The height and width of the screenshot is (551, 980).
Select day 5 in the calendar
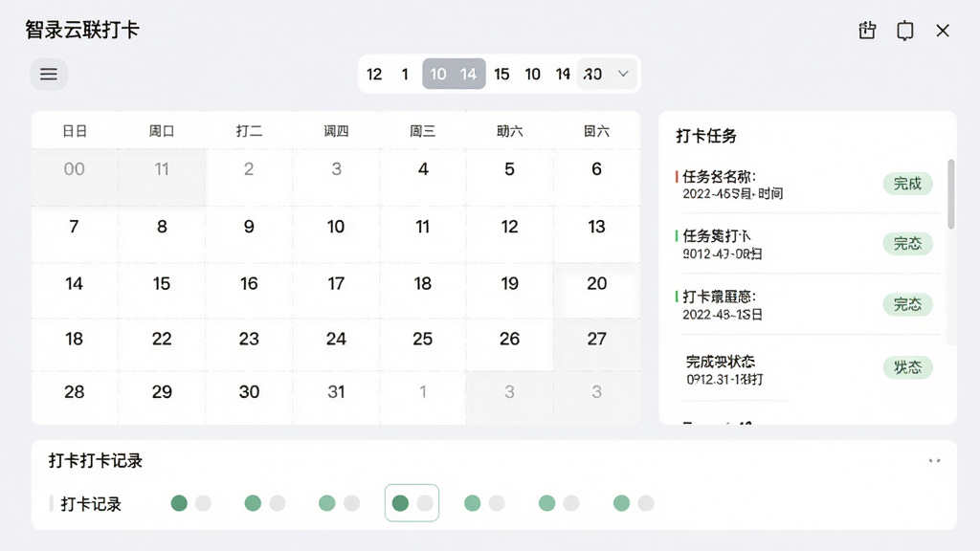coord(509,177)
